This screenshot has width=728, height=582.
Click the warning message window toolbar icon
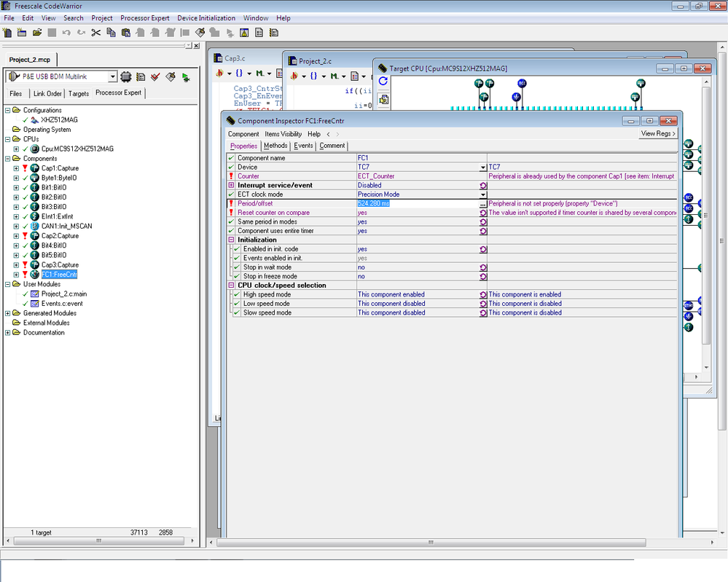(x=244, y=33)
